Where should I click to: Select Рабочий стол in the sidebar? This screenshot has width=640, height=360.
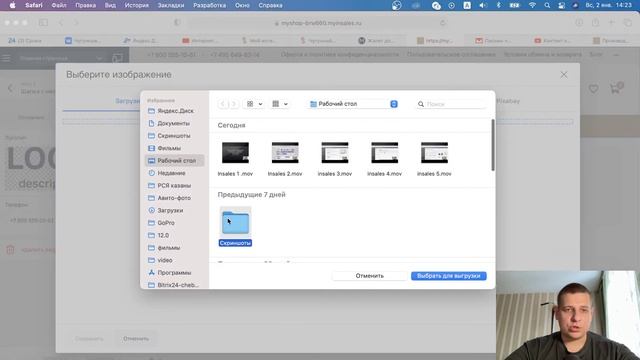[x=174, y=160]
